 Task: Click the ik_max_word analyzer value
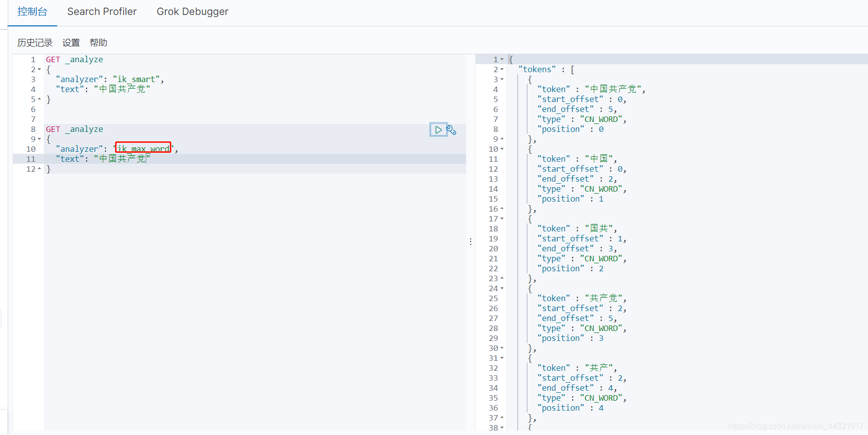(x=143, y=149)
